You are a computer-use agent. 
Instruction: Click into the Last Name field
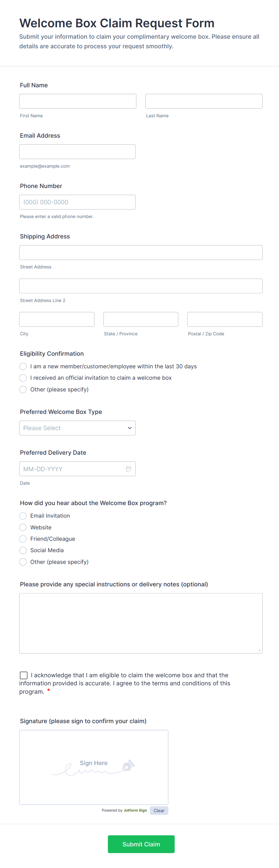point(203,101)
